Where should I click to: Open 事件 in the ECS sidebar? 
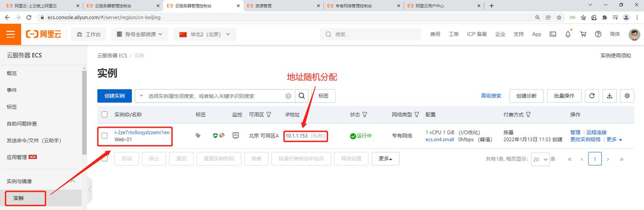12,90
